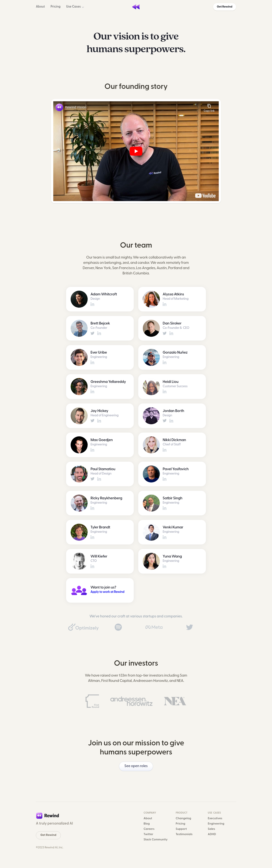Open Dan Siroker's Twitter profile icon
272x868 pixels.
pos(165,333)
